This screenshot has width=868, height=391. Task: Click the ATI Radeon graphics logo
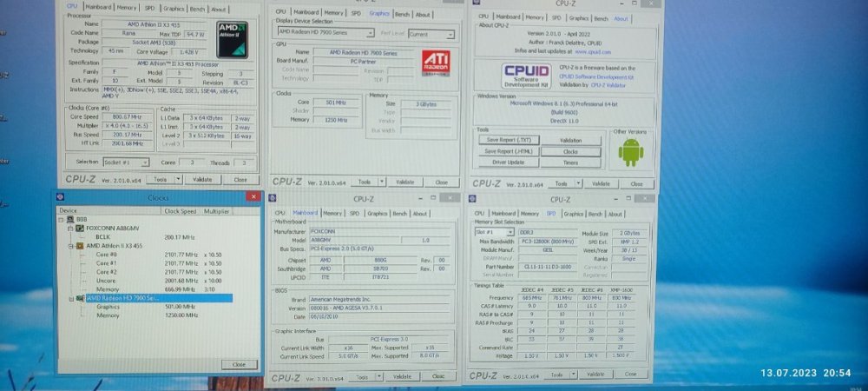click(x=435, y=63)
